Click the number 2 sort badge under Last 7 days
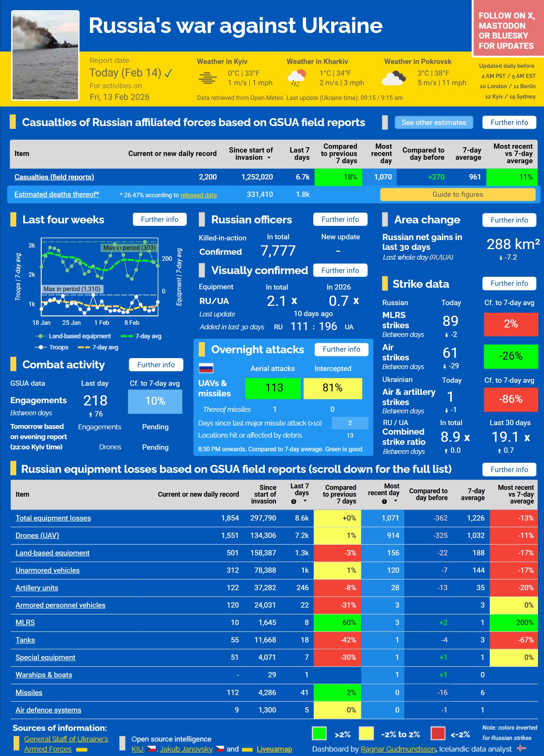The height and width of the screenshot is (756, 544). tap(294, 501)
